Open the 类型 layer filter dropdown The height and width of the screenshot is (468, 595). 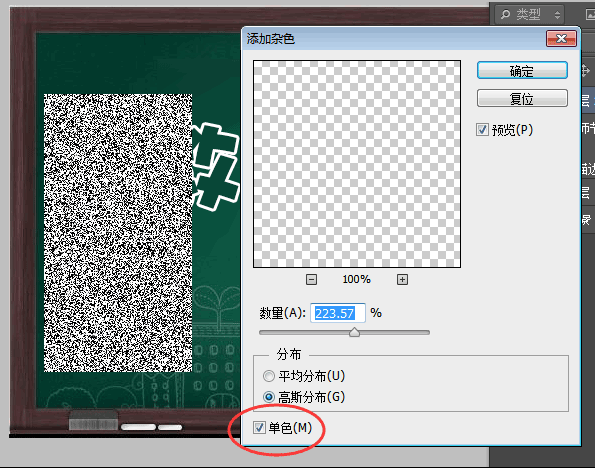pos(530,15)
